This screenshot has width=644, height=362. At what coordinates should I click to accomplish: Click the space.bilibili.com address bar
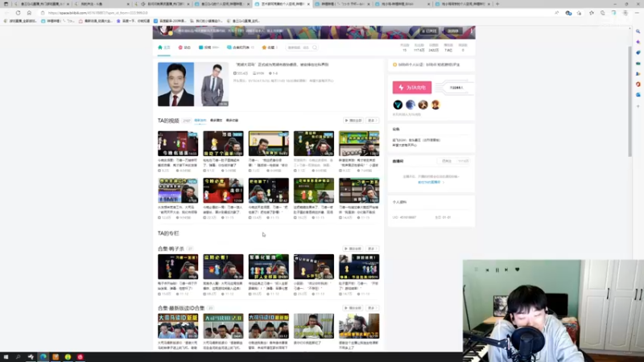[295, 13]
